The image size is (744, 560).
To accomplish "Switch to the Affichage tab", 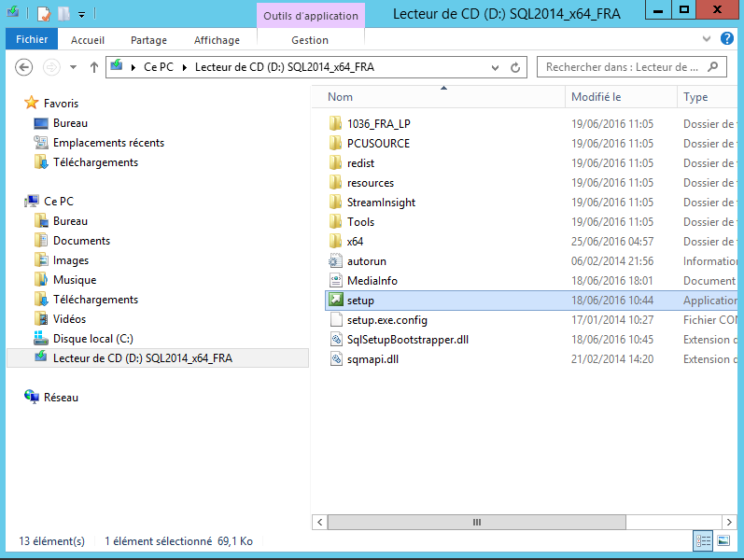I will pyautogui.click(x=217, y=40).
